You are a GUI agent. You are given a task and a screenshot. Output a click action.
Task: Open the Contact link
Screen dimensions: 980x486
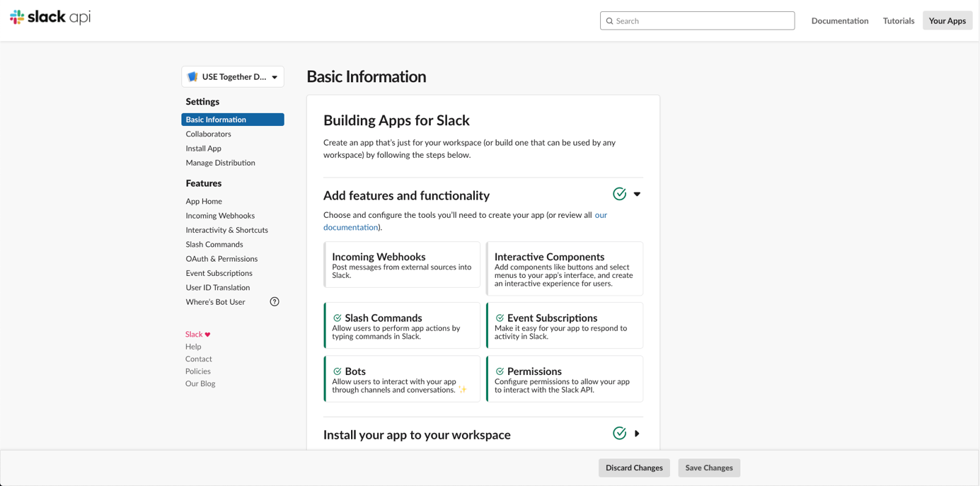[199, 359]
